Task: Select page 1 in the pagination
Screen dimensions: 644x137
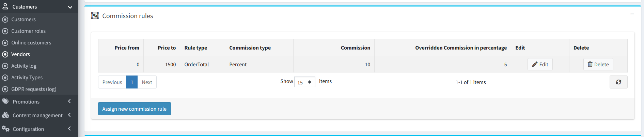Action: (x=132, y=82)
